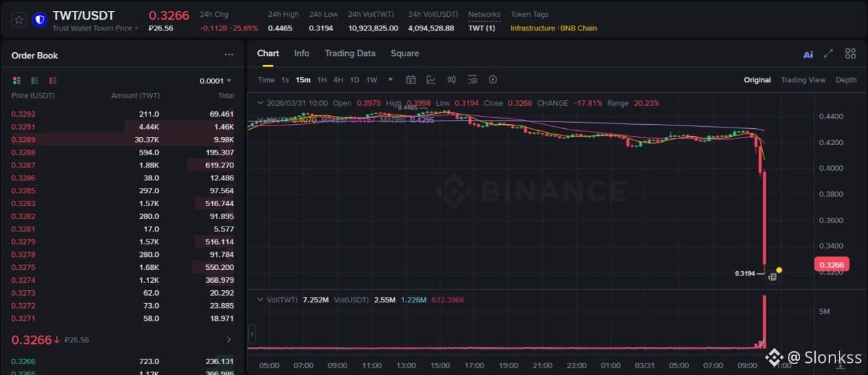Select the 0.3287 ask row
Viewport: 868px width, 375px height.
(123, 165)
